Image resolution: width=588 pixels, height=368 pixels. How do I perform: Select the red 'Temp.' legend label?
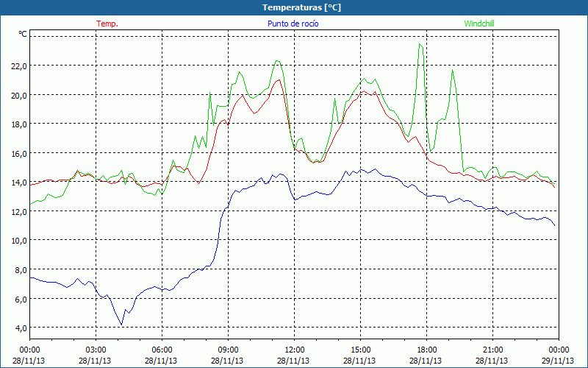(x=107, y=24)
